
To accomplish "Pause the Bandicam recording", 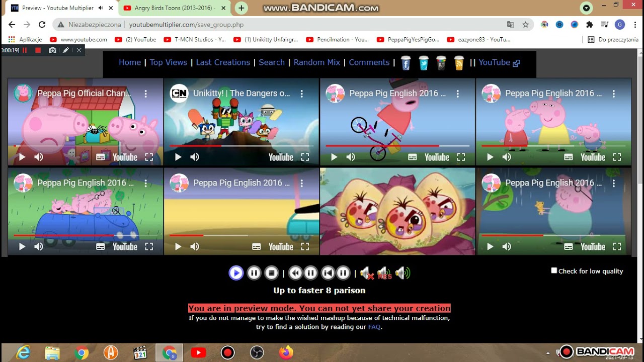I will pos(25,50).
